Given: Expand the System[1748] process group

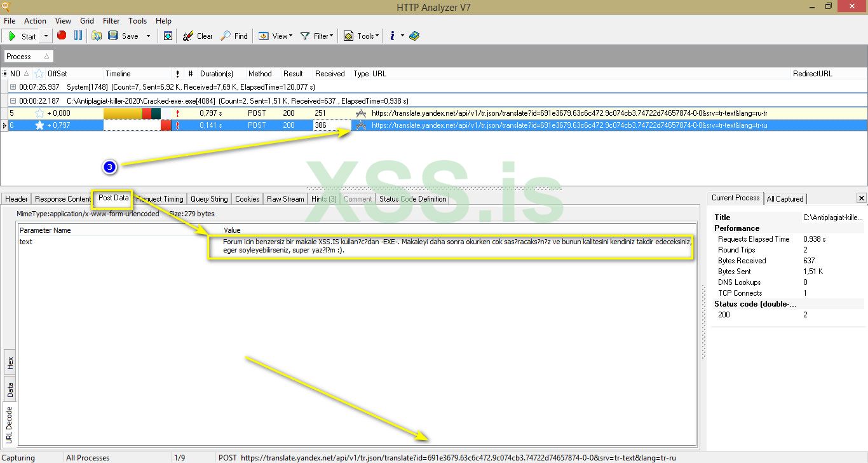Looking at the screenshot, I should [x=13, y=86].
